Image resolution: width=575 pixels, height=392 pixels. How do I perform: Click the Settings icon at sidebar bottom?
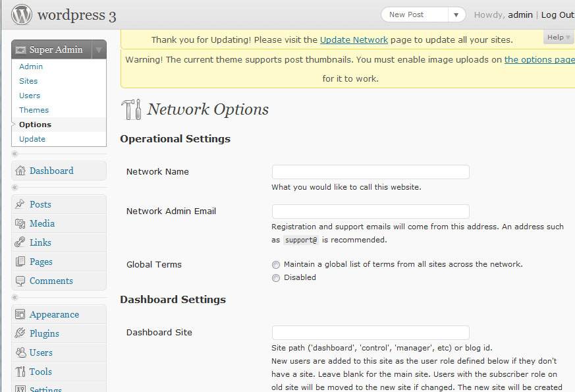click(x=20, y=389)
